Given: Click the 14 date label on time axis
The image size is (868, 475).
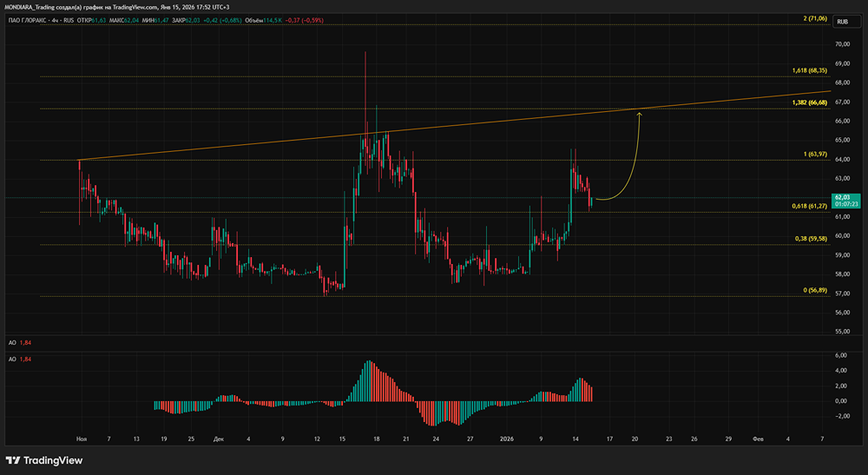Looking at the screenshot, I should pyautogui.click(x=575, y=439).
